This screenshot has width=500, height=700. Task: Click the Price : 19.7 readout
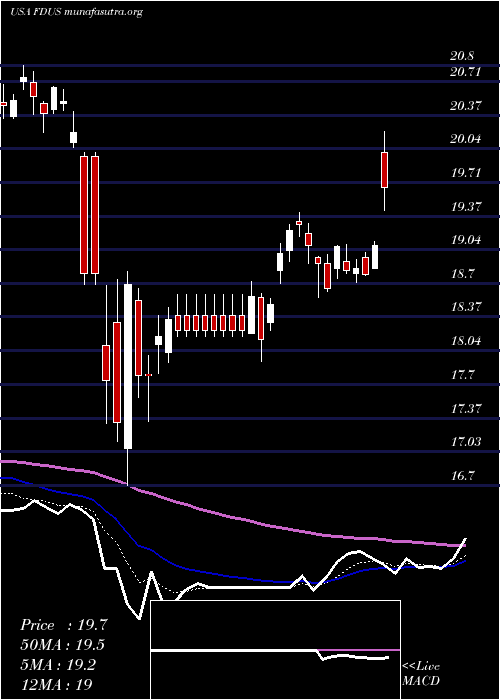tap(64, 625)
